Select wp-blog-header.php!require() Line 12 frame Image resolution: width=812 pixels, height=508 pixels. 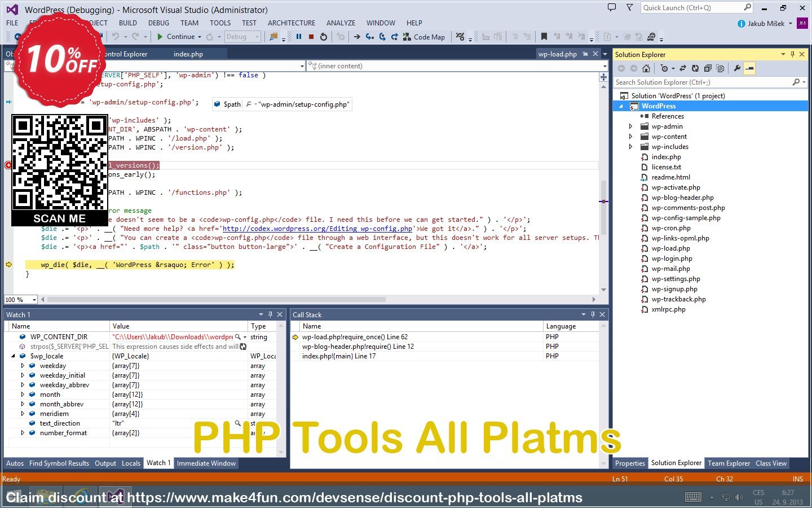358,347
